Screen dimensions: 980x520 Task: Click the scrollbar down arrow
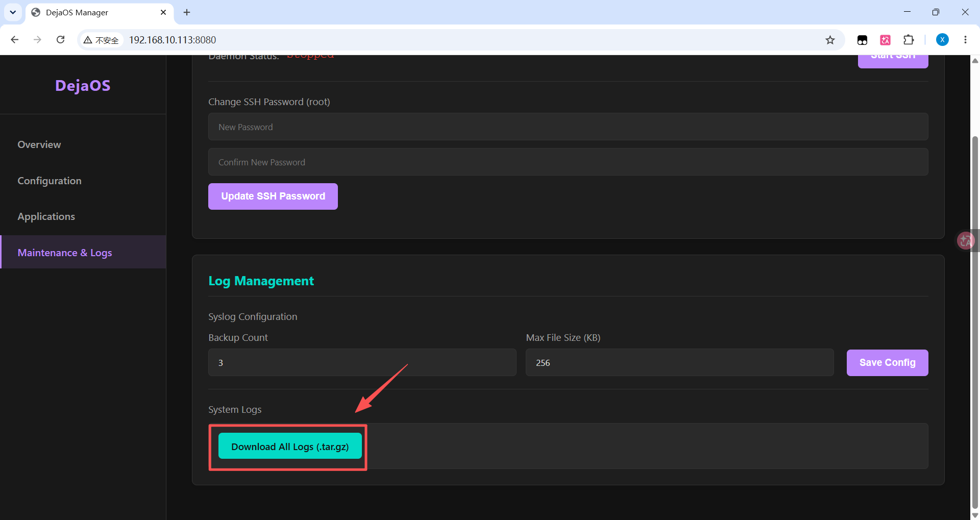(x=975, y=515)
